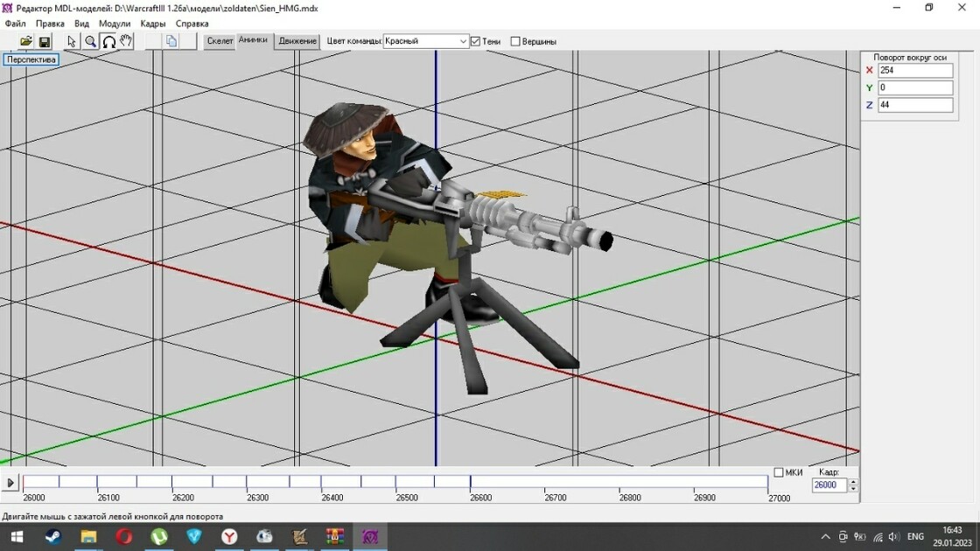
Task: Click the network Wi-Fi tray icon
Action: tap(878, 537)
